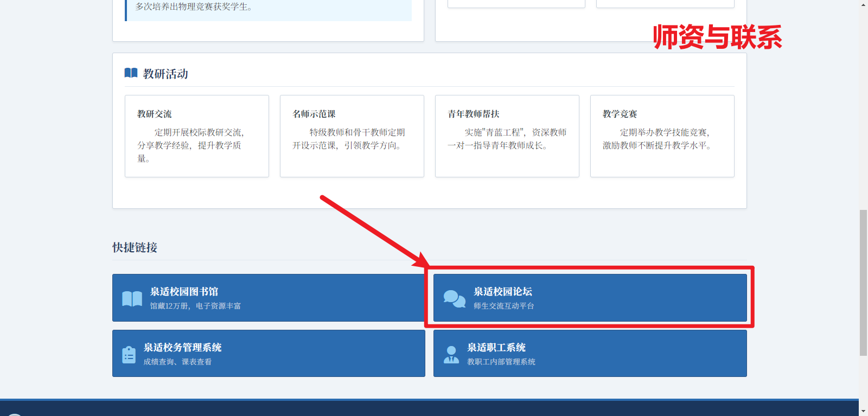The width and height of the screenshot is (868, 416).
Task: Click the scrollbar down arrow
Action: pos(863,411)
